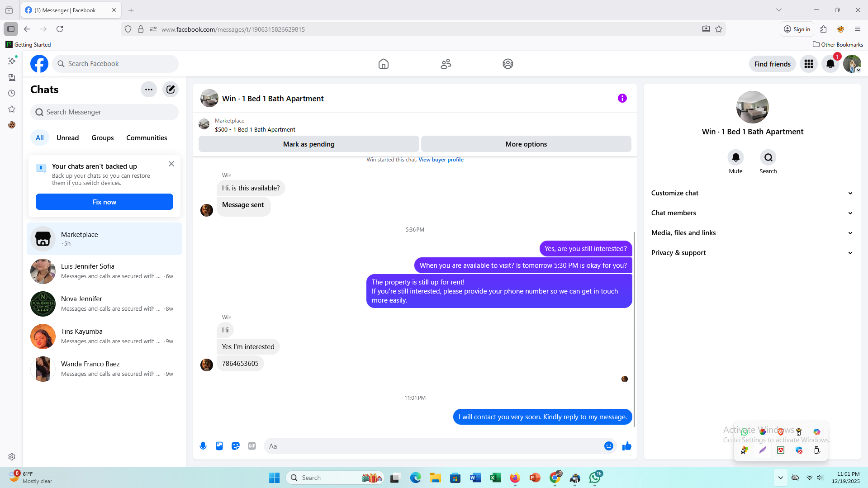Image resolution: width=868 pixels, height=488 pixels.
Task: Switch to Unread chats tab
Action: point(68,138)
